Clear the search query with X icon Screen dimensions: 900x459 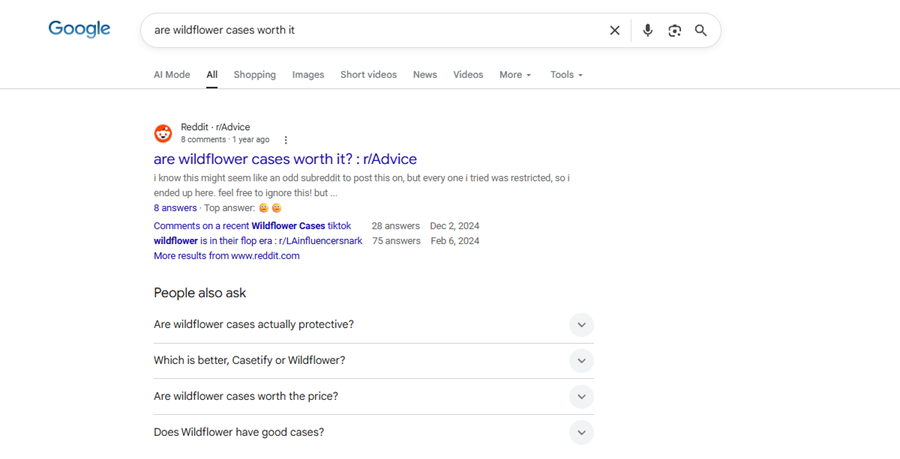615,30
